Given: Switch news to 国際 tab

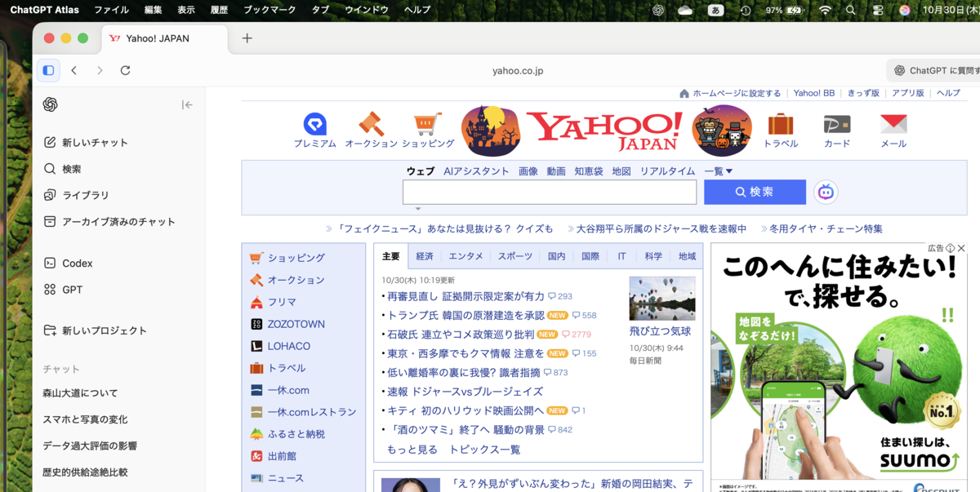Looking at the screenshot, I should [590, 256].
